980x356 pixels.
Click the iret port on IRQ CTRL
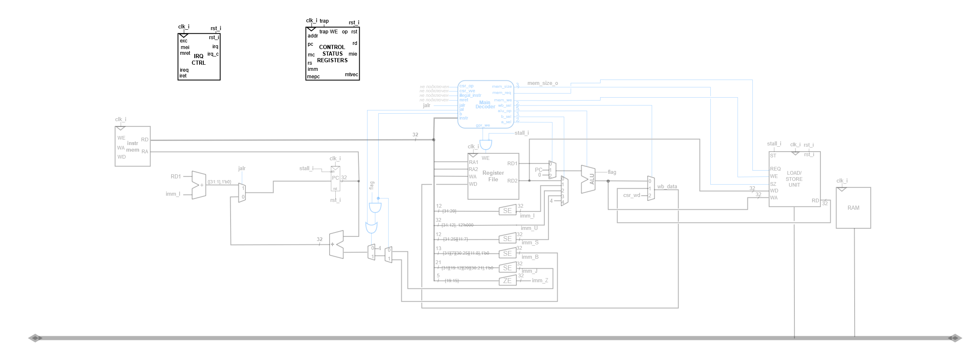(x=183, y=76)
